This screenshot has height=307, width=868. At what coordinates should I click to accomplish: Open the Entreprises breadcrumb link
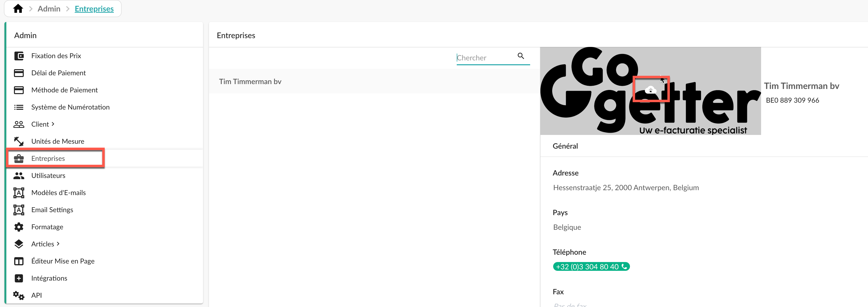point(94,9)
